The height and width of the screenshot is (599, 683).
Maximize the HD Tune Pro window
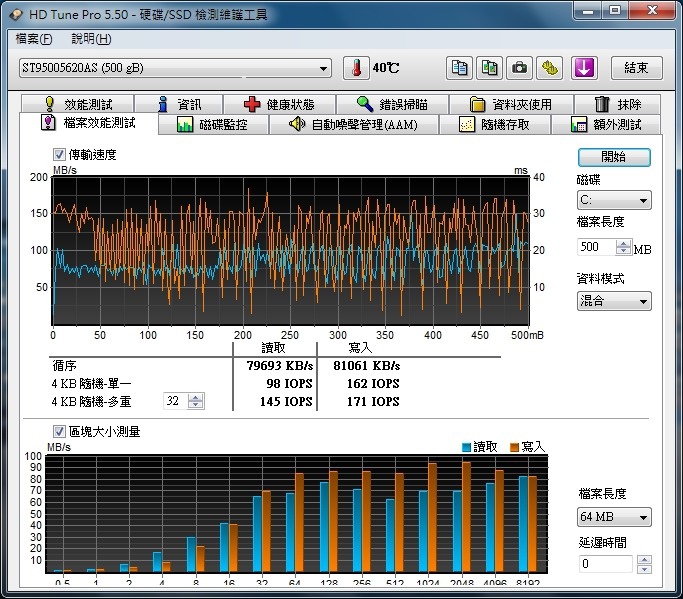click(615, 10)
